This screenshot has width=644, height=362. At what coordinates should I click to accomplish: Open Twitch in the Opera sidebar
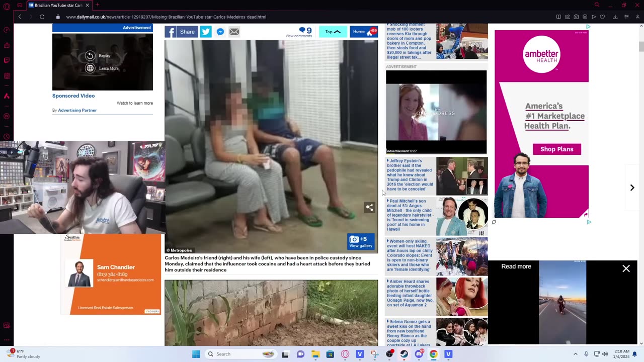coord(7,60)
